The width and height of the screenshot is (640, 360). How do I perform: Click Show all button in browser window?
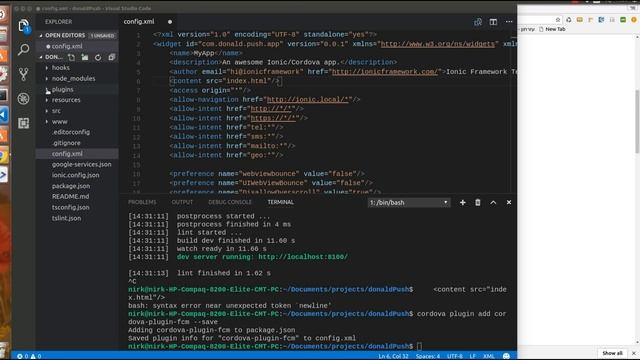[612, 353]
